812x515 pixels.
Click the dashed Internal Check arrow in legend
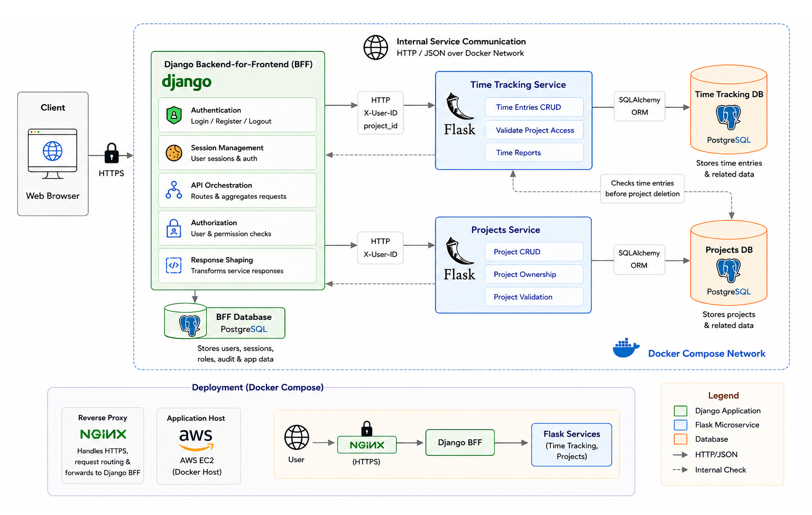pyautogui.click(x=680, y=470)
